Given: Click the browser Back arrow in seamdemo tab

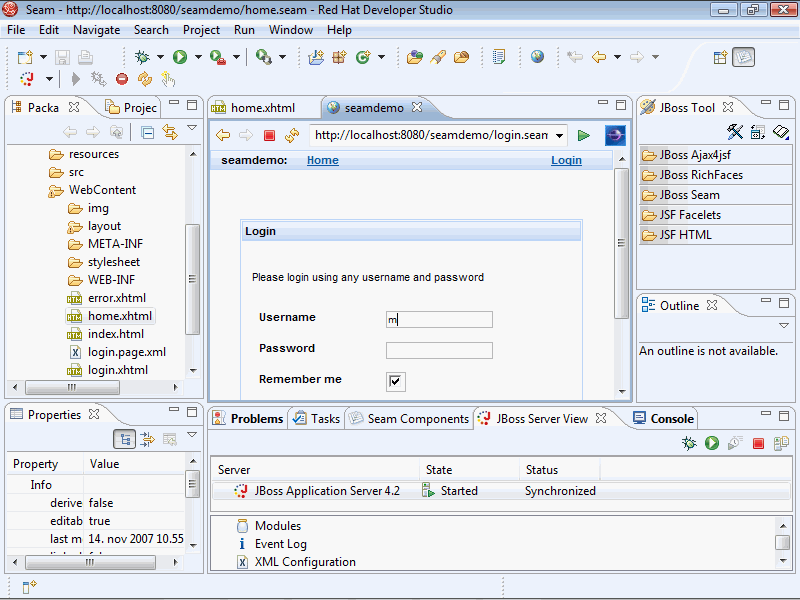Looking at the screenshot, I should tap(223, 135).
